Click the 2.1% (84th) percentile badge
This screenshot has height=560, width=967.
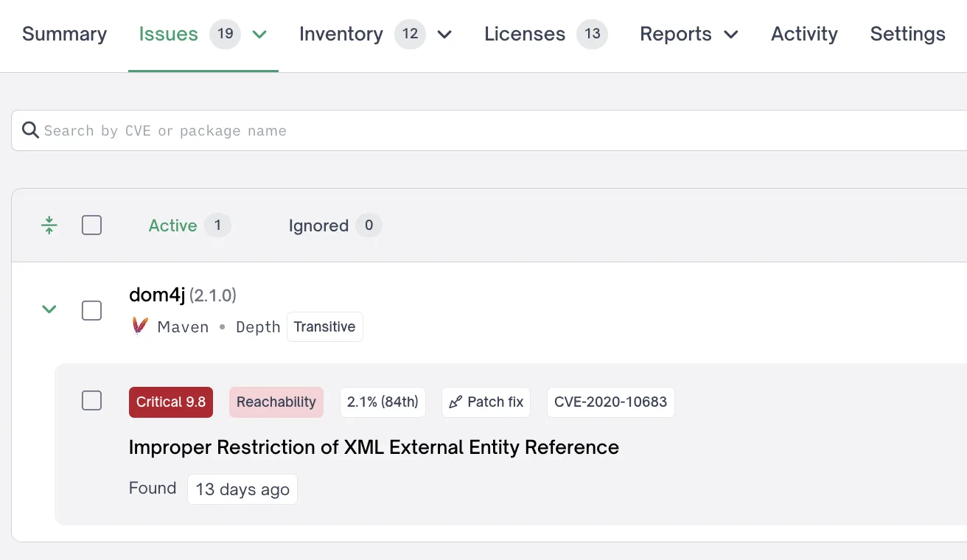click(x=383, y=402)
